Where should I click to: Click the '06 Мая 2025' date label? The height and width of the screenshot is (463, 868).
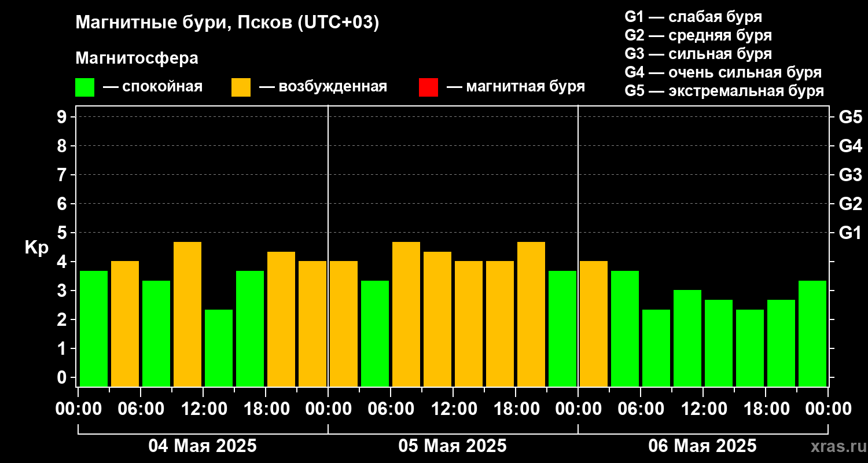703,446
